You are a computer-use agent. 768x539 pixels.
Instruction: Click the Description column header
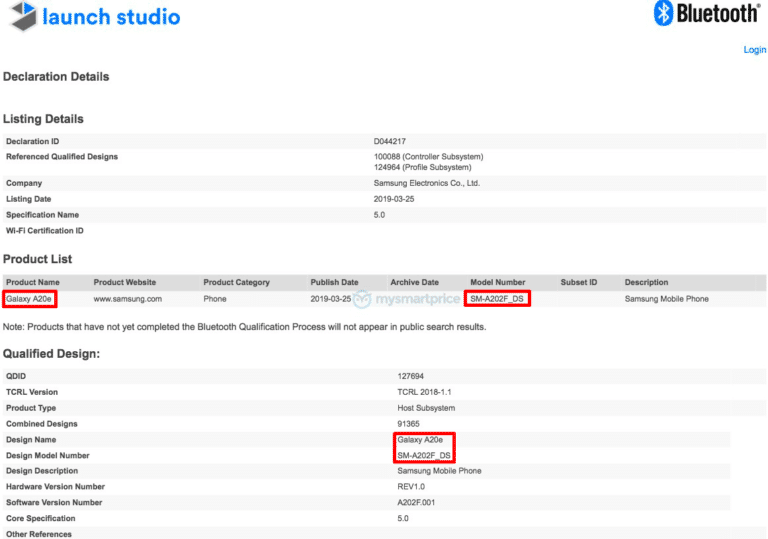(646, 282)
